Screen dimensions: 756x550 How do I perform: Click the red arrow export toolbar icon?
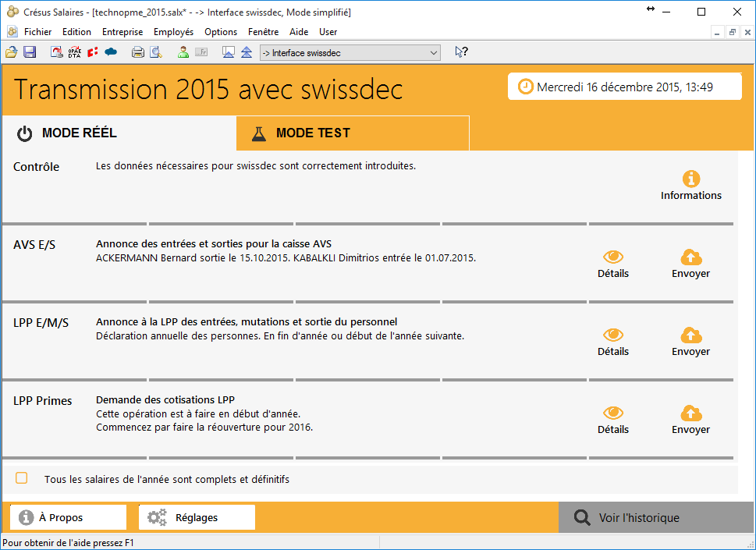point(56,52)
